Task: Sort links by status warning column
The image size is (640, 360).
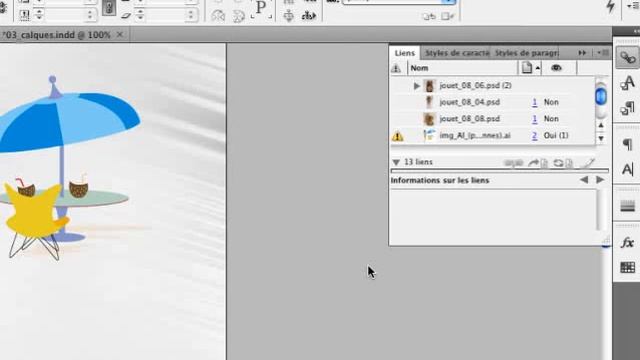Action: (396, 68)
